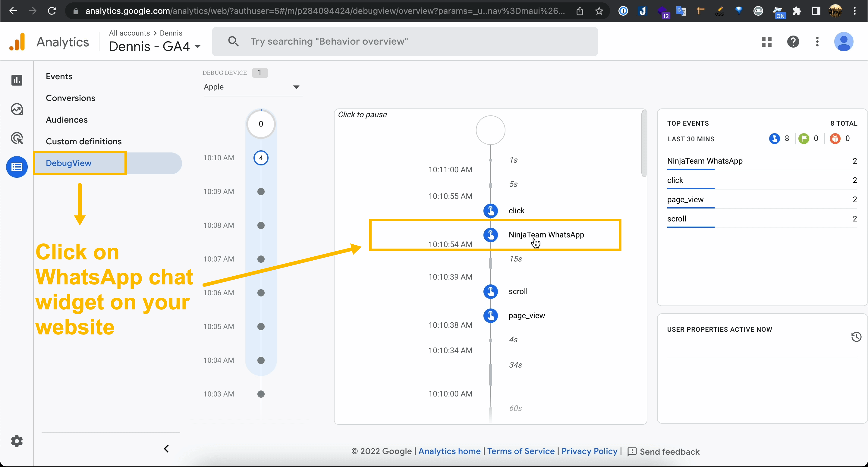Click the Dennis breadcrumb account name
The width and height of the screenshot is (868, 467).
click(x=171, y=33)
